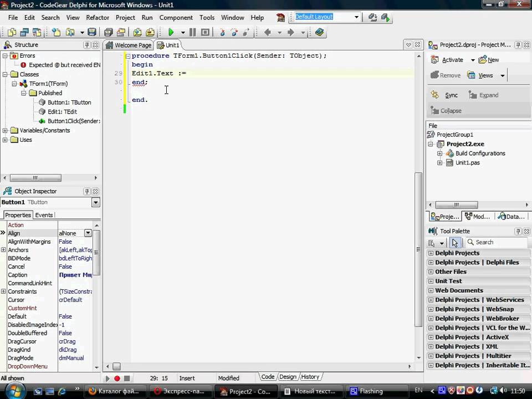Click the code editor vertical scrollbar thumb
Screen dimensions: 532x399
pyautogui.click(x=419, y=250)
